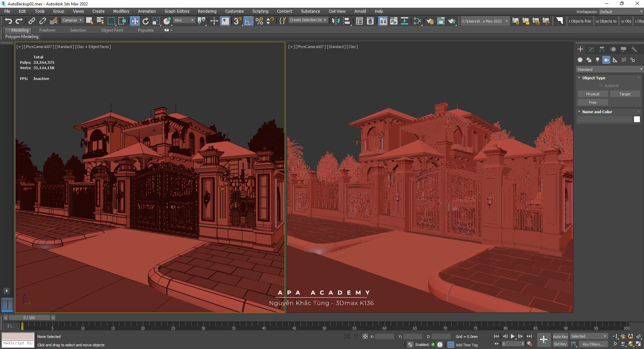
Task: Open the Key Filters dialog
Action: (593, 344)
